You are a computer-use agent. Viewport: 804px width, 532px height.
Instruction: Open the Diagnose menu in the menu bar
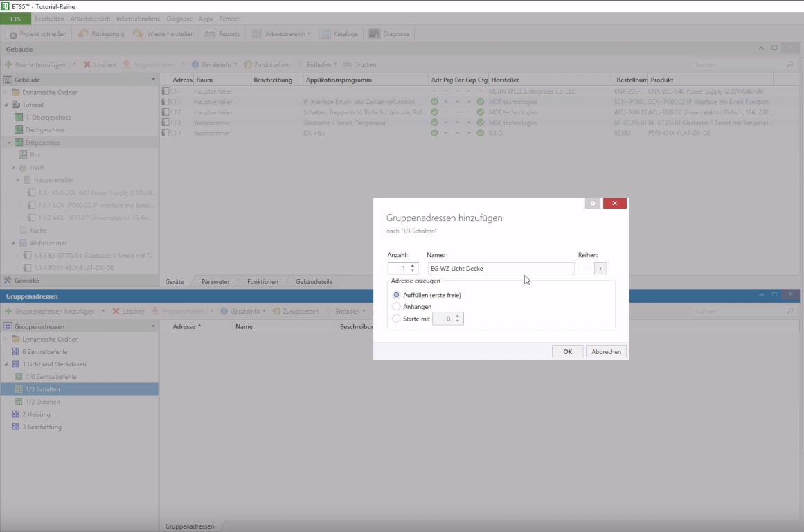click(x=179, y=19)
